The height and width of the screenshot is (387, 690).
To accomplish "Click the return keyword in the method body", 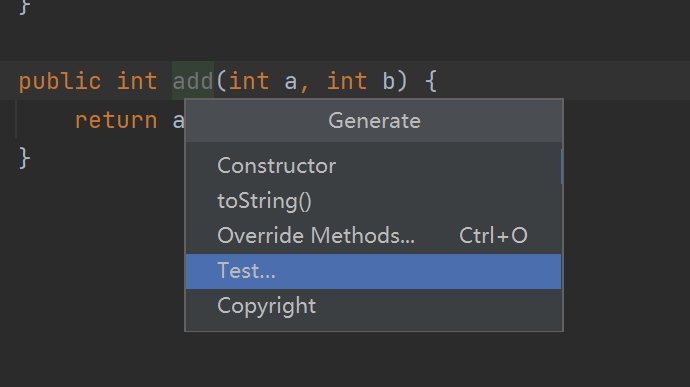I will point(116,120).
